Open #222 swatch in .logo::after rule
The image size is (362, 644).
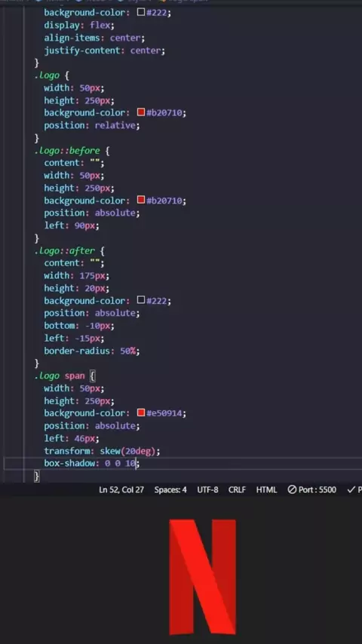[x=141, y=300]
